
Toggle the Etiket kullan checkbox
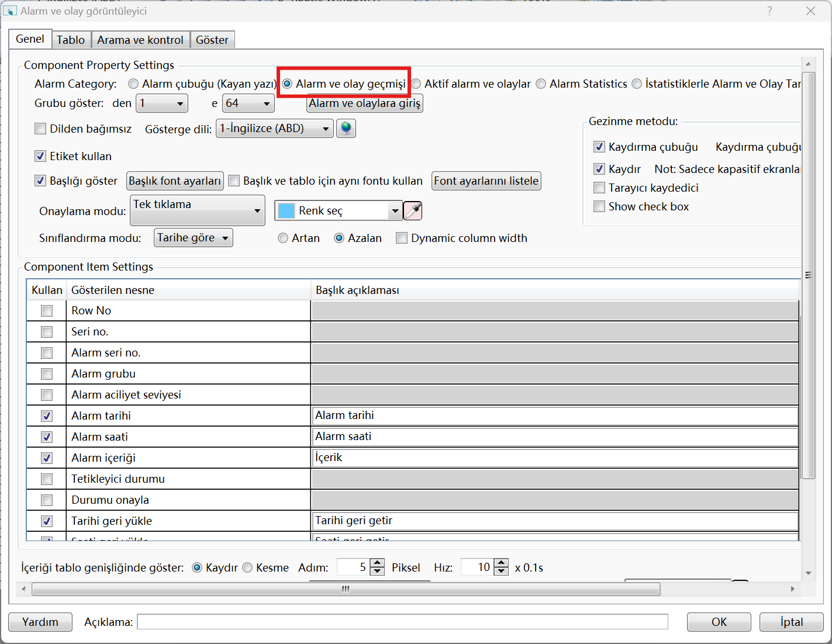click(x=40, y=156)
